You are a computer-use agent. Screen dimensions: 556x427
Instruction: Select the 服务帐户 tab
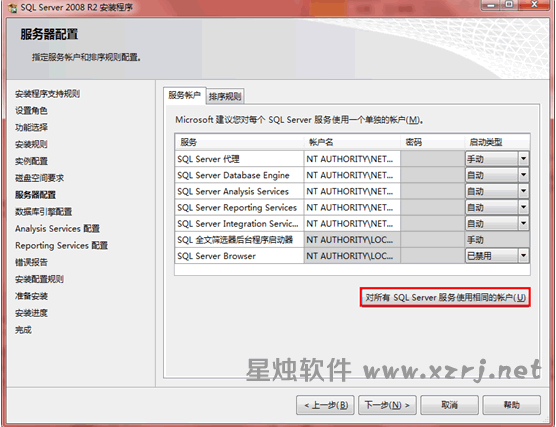click(x=184, y=95)
